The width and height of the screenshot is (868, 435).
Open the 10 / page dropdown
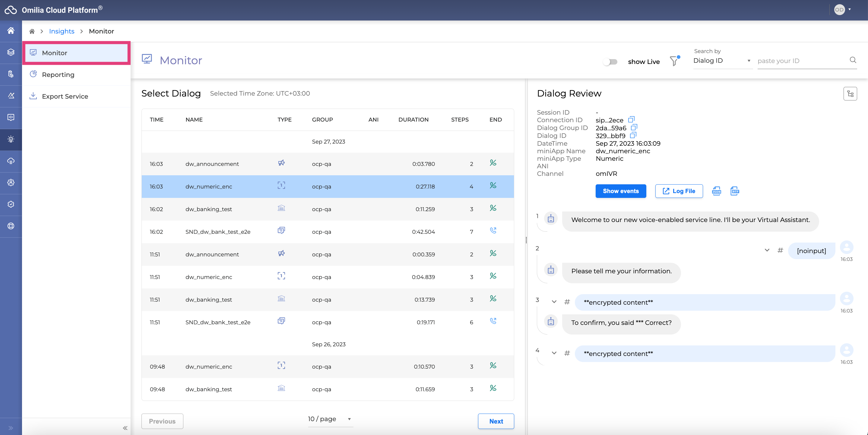pyautogui.click(x=330, y=419)
